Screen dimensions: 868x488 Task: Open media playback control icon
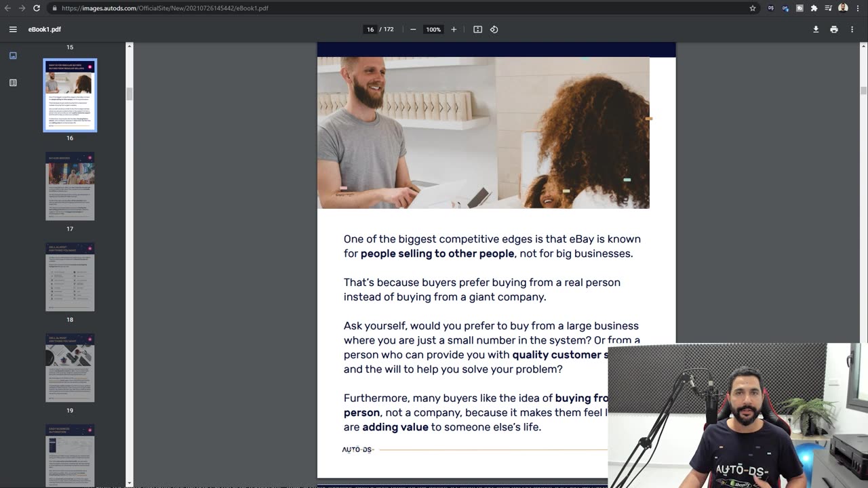coord(828,8)
